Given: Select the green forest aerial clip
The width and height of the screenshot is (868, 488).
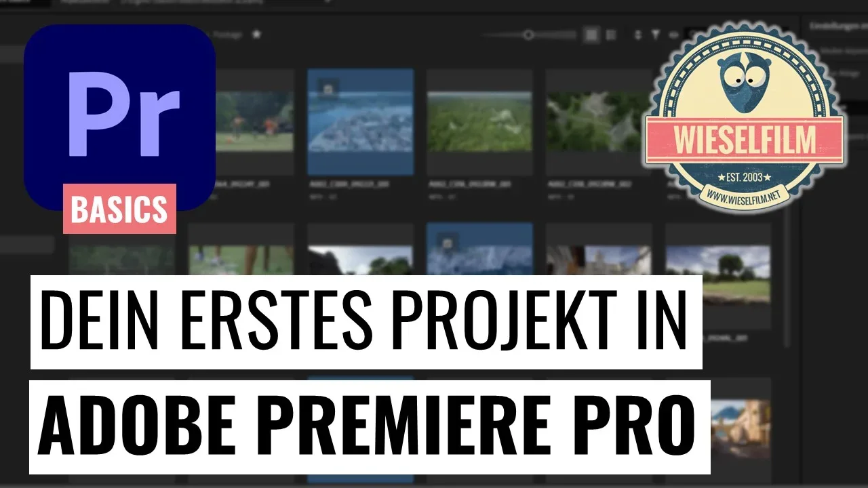Looking at the screenshot, I should coord(479,121).
